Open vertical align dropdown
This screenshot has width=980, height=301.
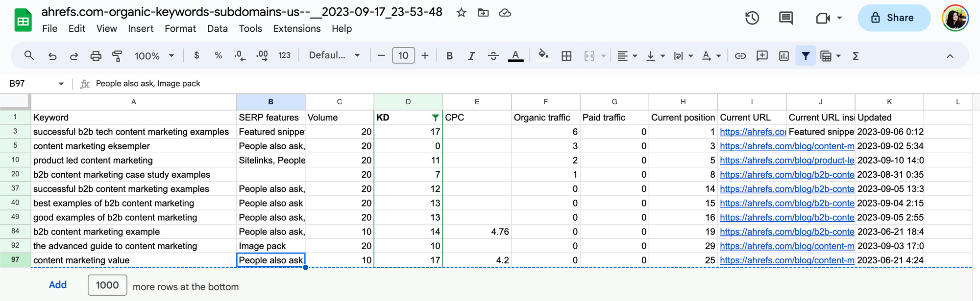click(x=655, y=56)
